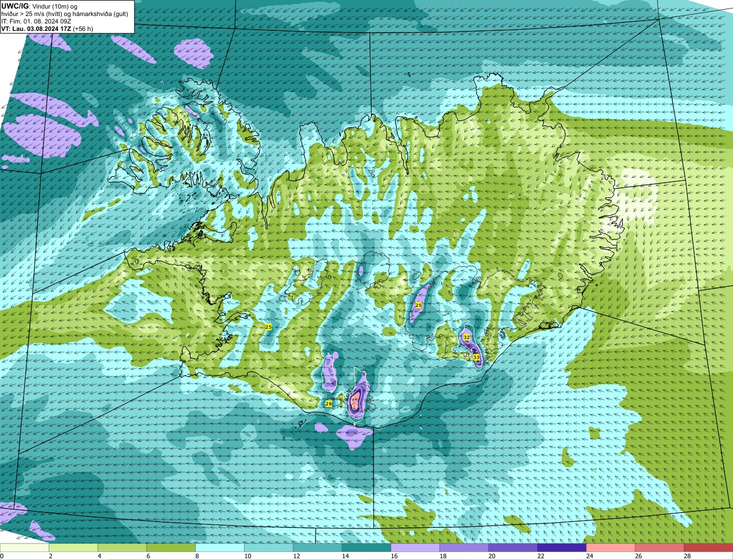Select the 2–4 m/s legend color segment
Screen dimensions: 733x560
coord(73,547)
